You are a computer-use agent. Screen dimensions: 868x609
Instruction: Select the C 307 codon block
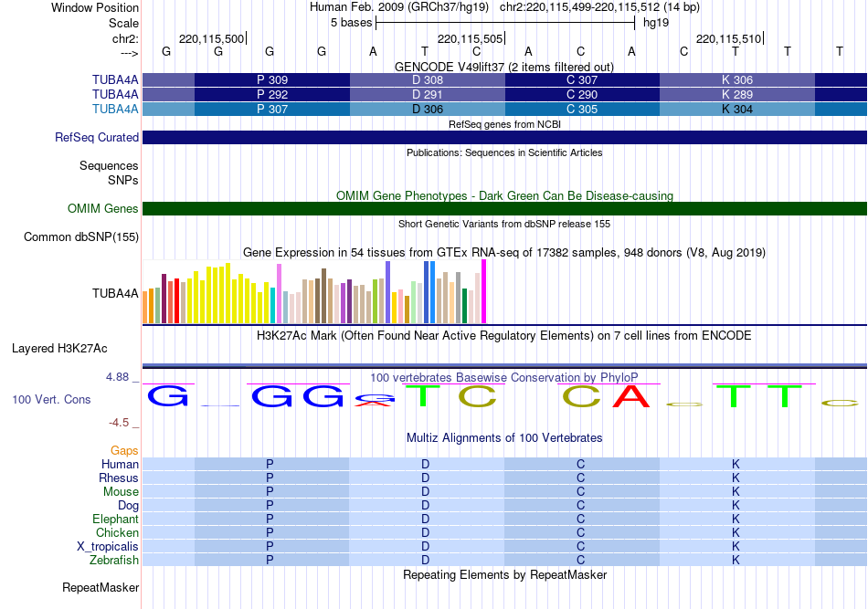pyautogui.click(x=582, y=79)
